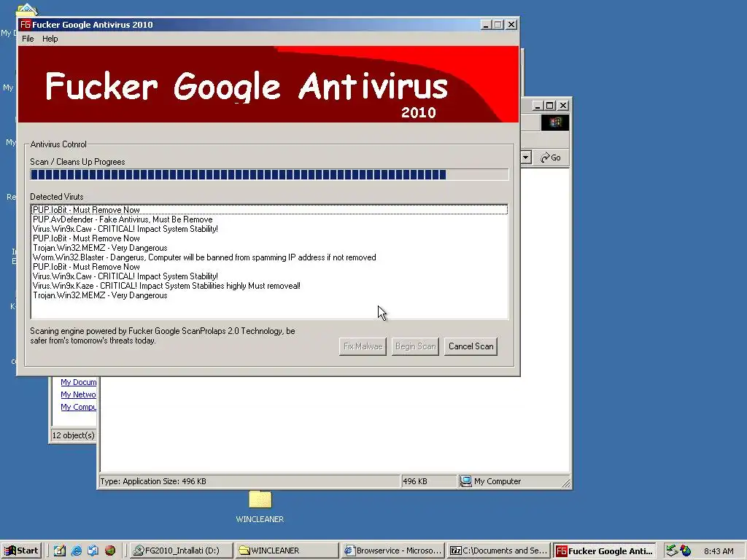Image resolution: width=747 pixels, height=560 pixels.
Task: Click the Outlook Express quick launch icon
Action: tap(93, 551)
